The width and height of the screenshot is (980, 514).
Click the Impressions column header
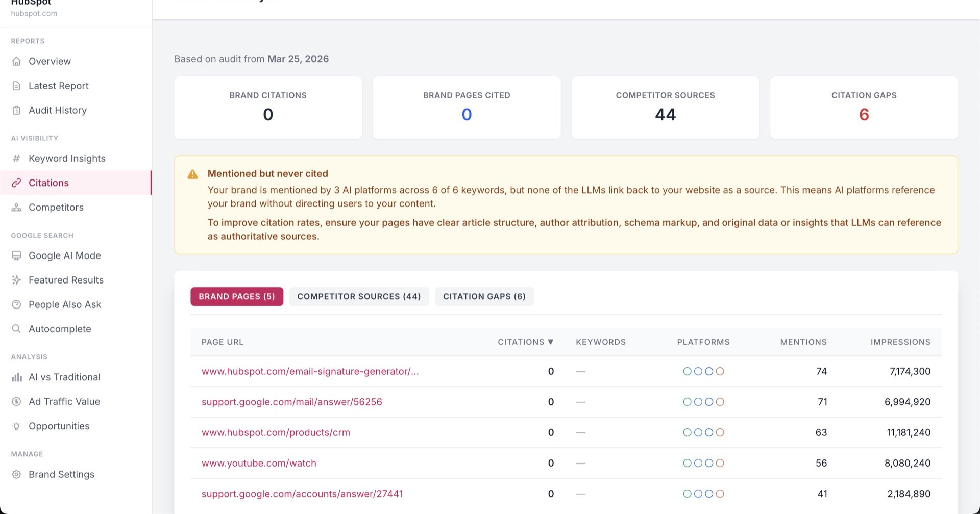coord(900,342)
